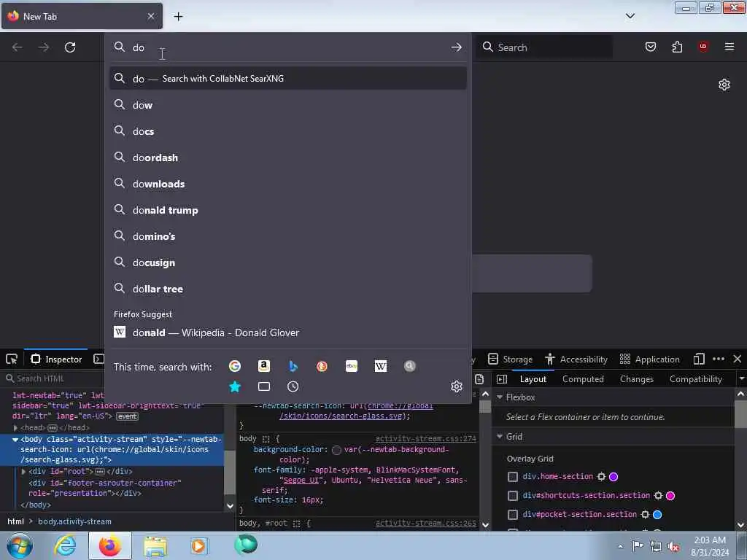The width and height of the screenshot is (747, 560).
Task: Open Save to Pocket toolbar button
Action: (x=651, y=47)
